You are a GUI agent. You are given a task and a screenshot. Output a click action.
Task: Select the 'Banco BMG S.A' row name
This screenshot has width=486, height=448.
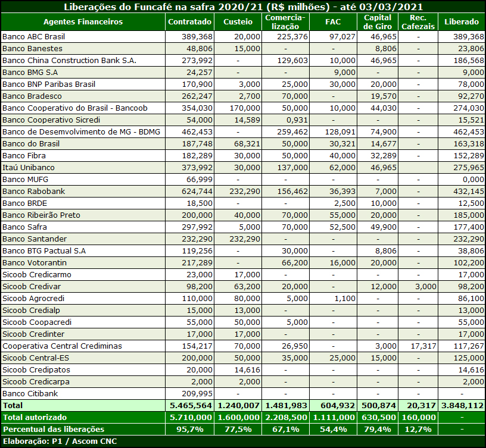coord(30,73)
